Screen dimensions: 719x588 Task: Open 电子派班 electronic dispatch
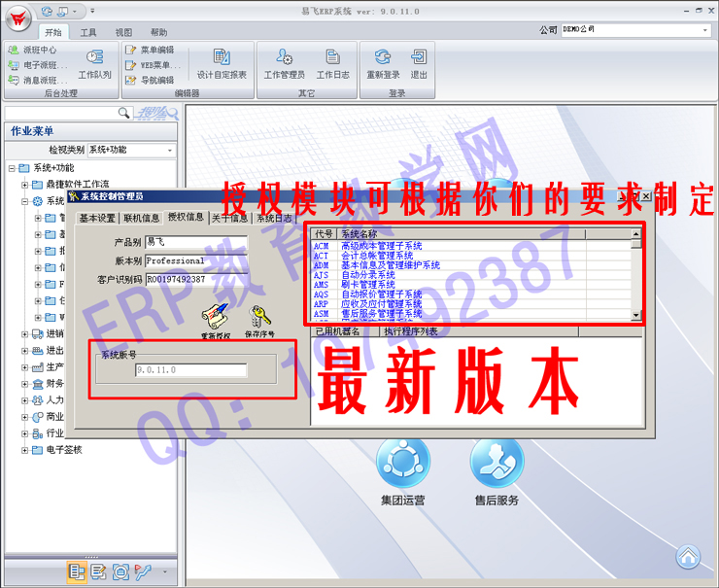[38, 65]
